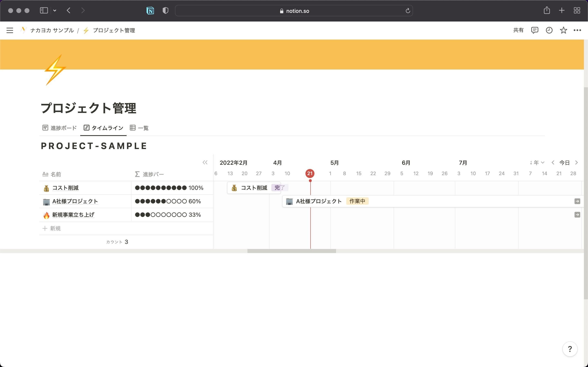Open the Notion sidebar hamburger menu
The image size is (588, 367).
pyautogui.click(x=10, y=30)
